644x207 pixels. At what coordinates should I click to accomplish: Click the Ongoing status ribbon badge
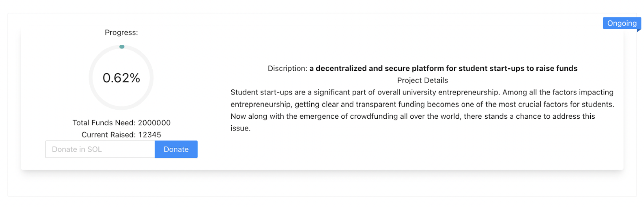pyautogui.click(x=622, y=23)
